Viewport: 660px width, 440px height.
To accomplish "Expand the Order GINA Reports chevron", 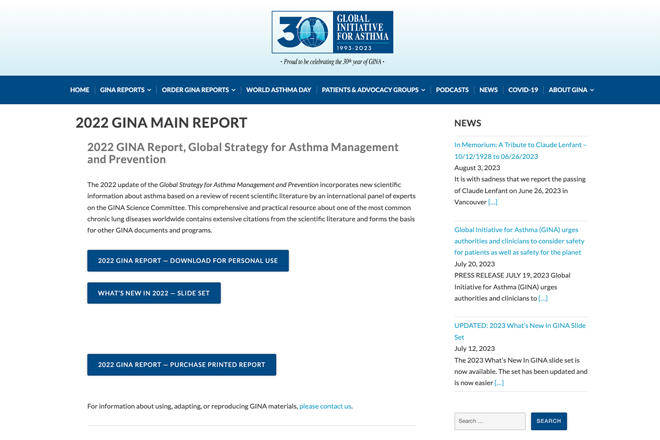I will [233, 90].
